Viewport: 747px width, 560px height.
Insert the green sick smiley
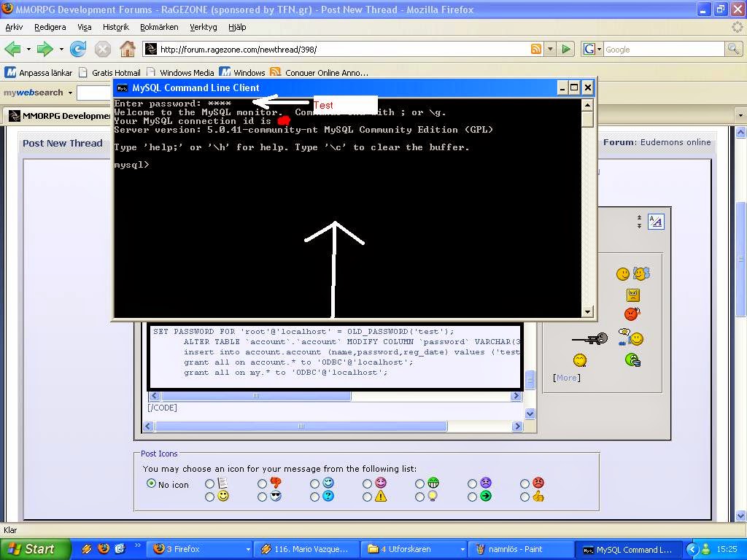click(x=632, y=360)
